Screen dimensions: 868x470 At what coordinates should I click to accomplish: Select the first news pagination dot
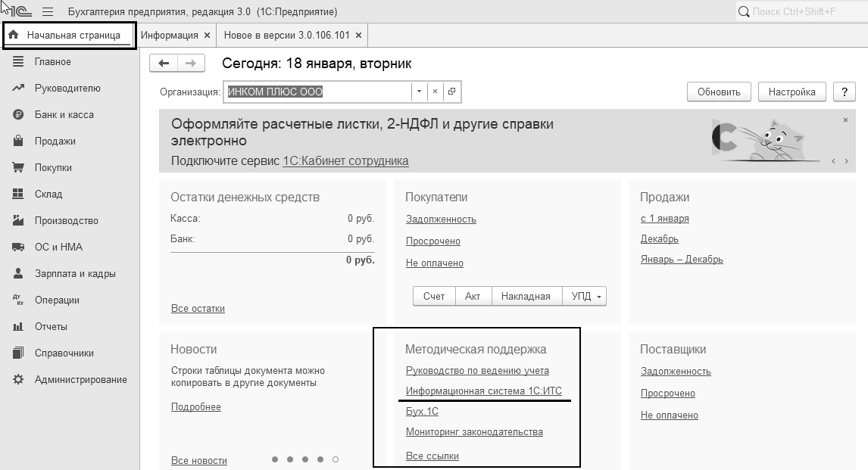coord(275,459)
